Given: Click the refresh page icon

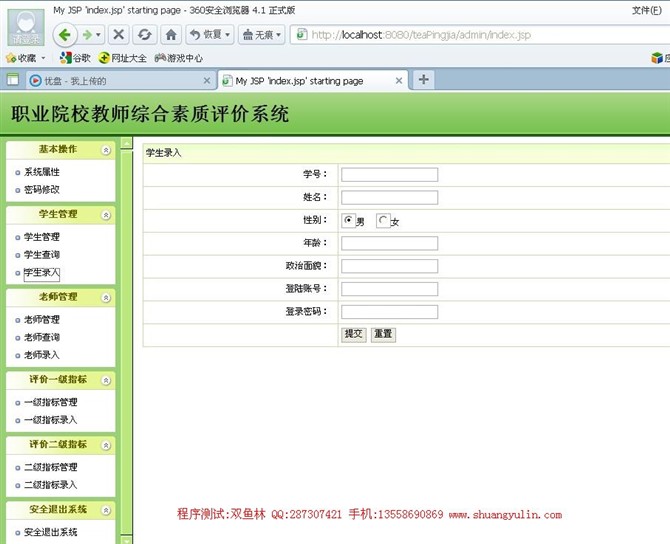Looking at the screenshot, I should 144,35.
